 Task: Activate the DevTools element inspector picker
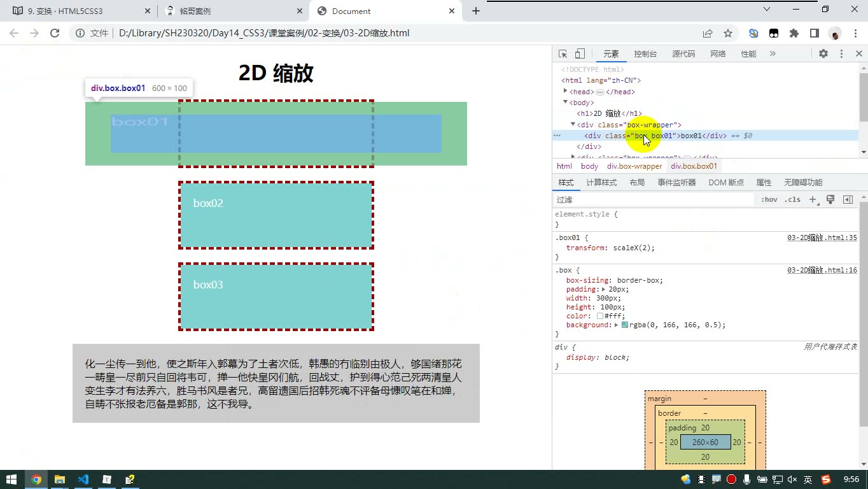coord(563,54)
